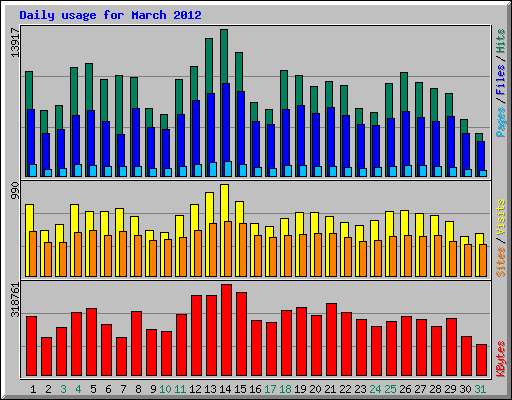Click the orange sites bar for day 14
Viewport: 512px width, 400px height.
pos(228,249)
